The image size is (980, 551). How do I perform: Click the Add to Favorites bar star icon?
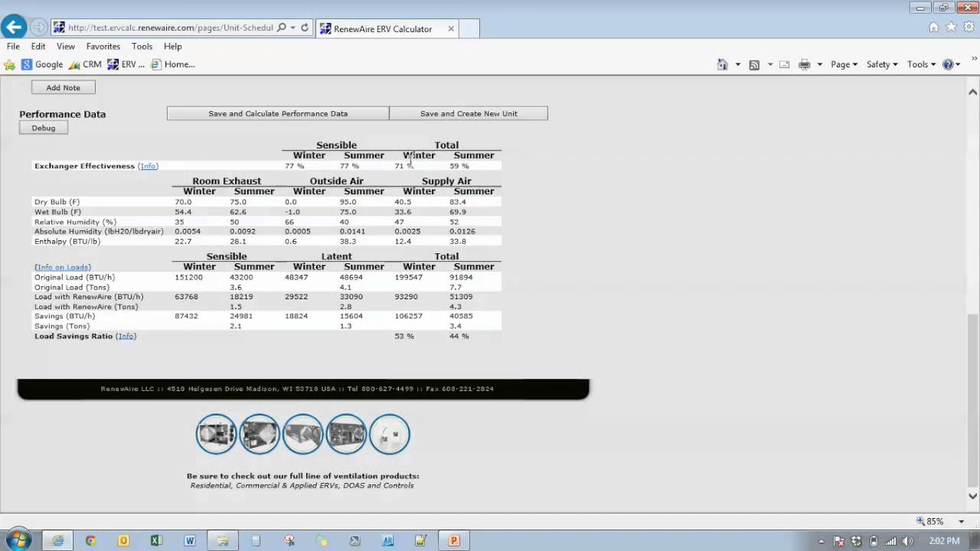tap(10, 64)
